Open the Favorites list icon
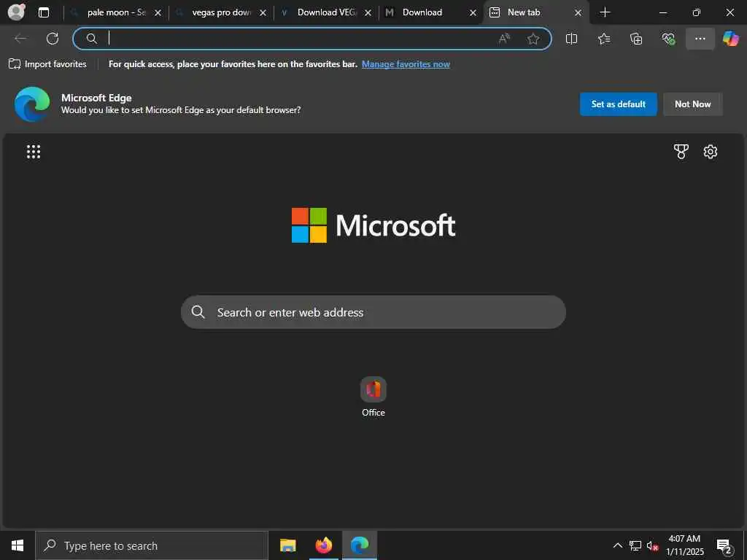This screenshot has width=747, height=560. click(604, 39)
